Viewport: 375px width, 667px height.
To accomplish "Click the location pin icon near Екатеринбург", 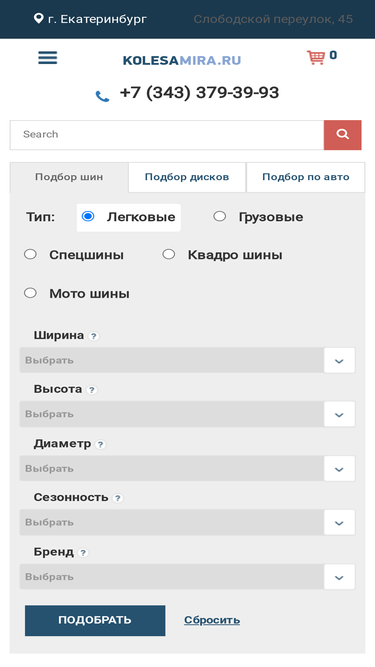I will (x=39, y=18).
